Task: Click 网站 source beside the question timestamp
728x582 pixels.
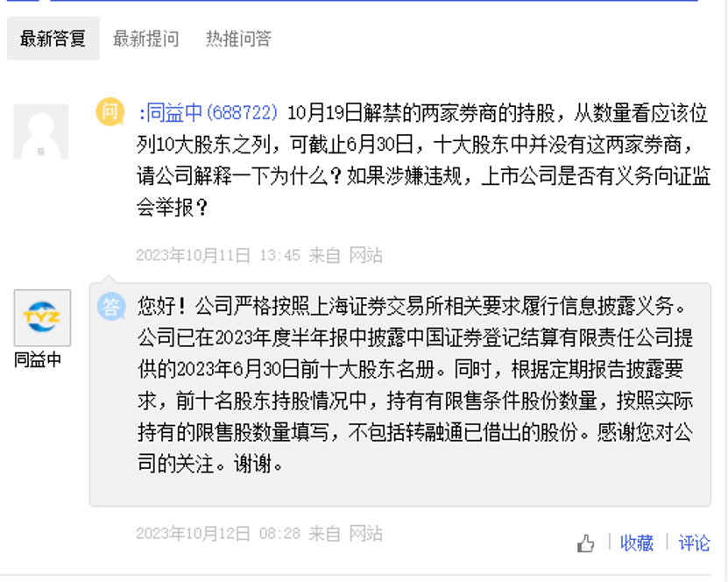Action: (x=366, y=255)
